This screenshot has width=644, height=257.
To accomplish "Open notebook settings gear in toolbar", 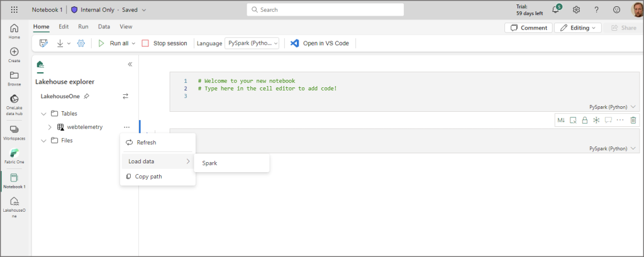I will (81, 43).
